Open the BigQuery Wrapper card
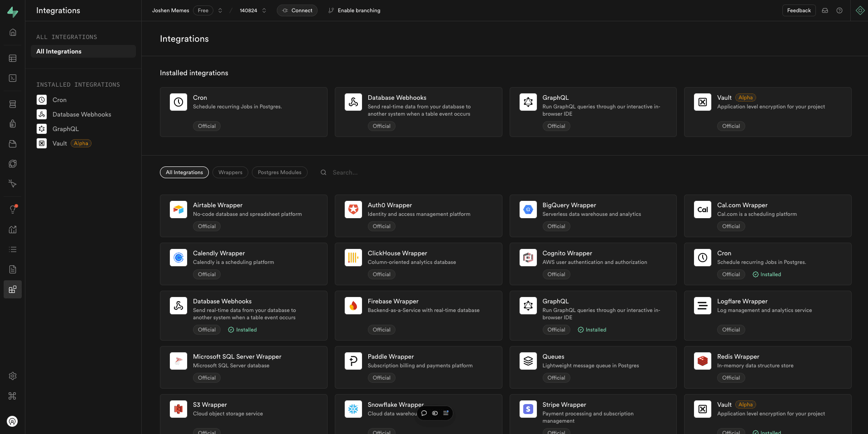This screenshot has width=868, height=434. coord(593,216)
